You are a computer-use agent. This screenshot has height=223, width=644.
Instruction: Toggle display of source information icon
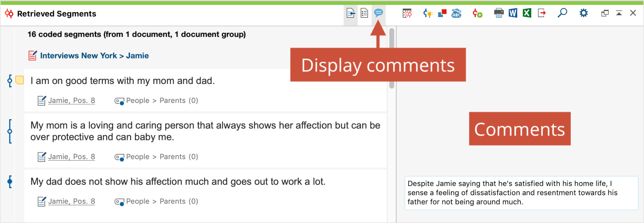[x=350, y=13]
